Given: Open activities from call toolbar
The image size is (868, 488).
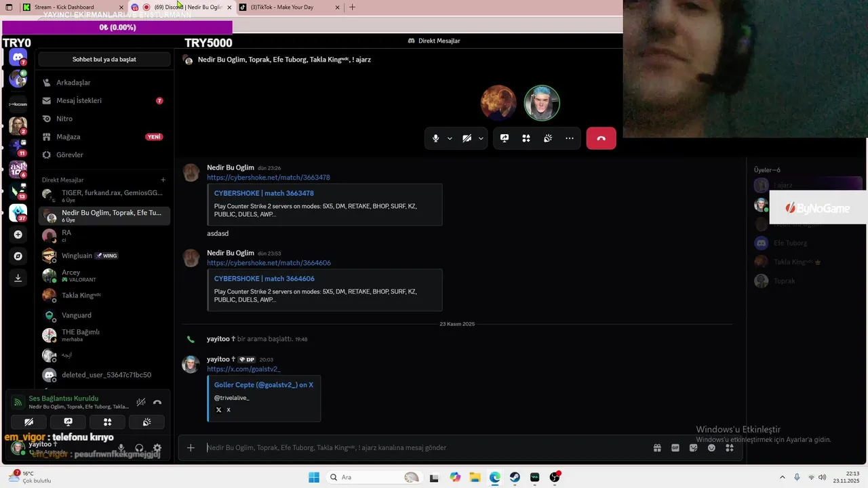Looking at the screenshot, I should [526, 138].
